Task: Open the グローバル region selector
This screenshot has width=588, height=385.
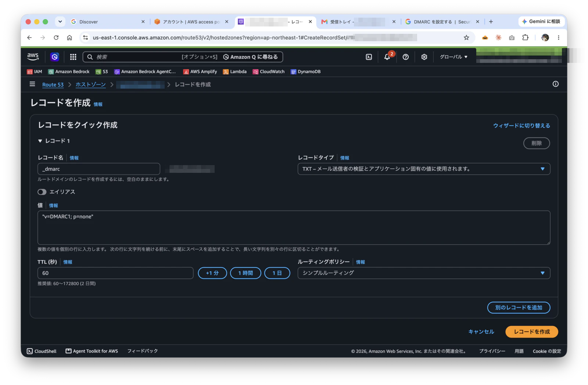Action: point(453,57)
